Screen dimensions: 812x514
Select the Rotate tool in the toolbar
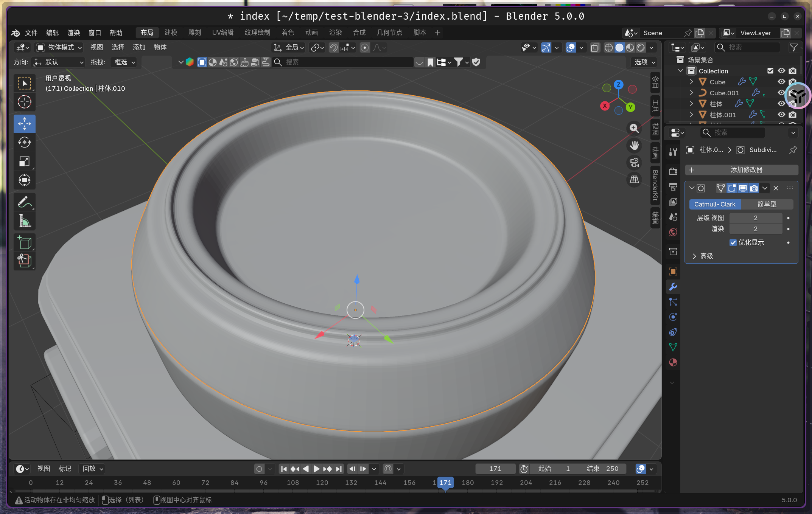tap(25, 143)
